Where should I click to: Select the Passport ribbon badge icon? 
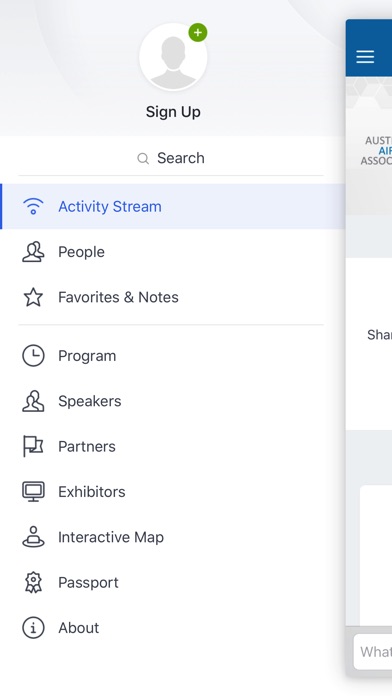click(x=33, y=582)
